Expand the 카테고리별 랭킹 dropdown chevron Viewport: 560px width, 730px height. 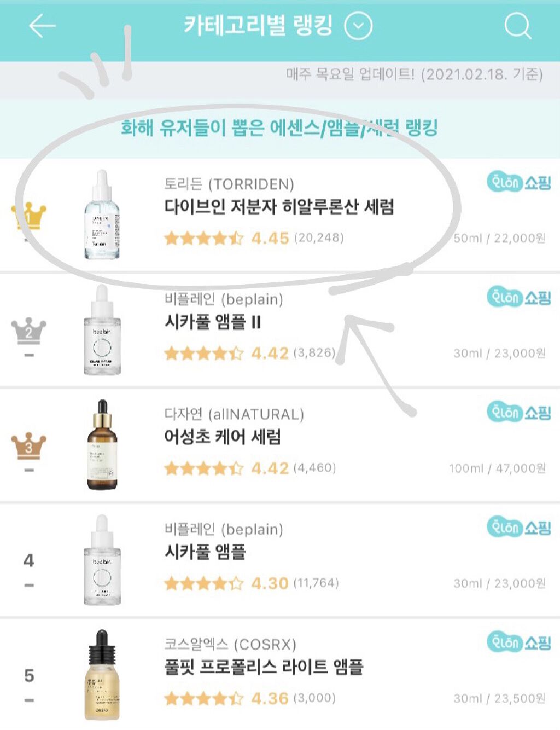[x=358, y=26]
